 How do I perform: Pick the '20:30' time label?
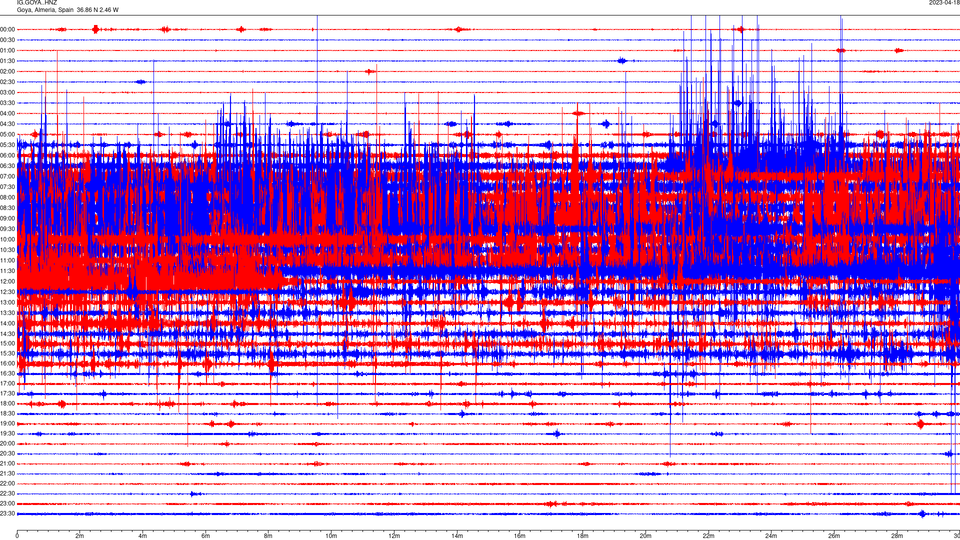pos(7,454)
